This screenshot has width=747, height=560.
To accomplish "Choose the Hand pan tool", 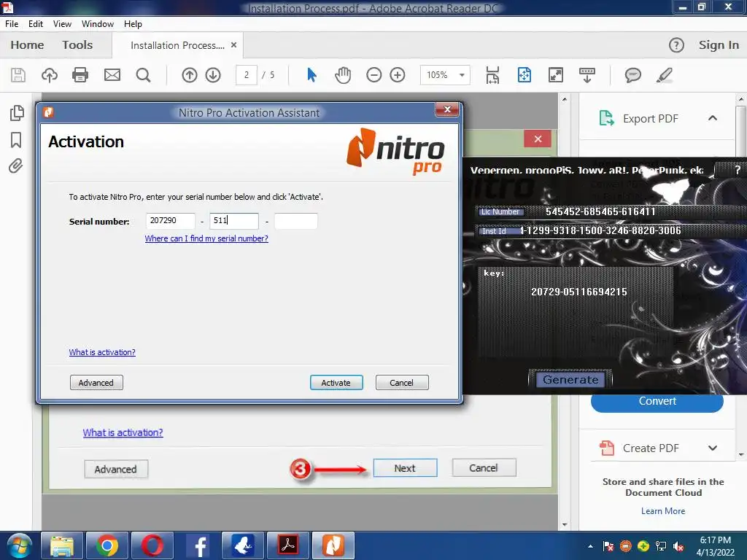I will [x=343, y=75].
